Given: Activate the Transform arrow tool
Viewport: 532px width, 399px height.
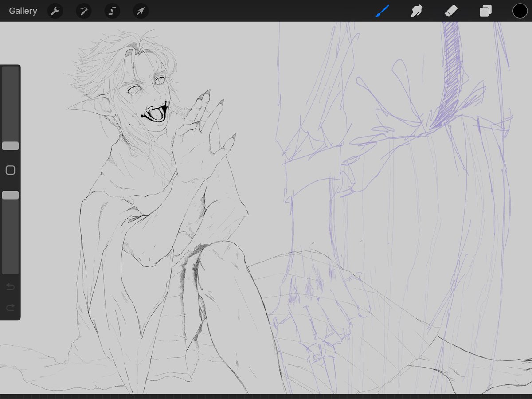Looking at the screenshot, I should (x=141, y=11).
